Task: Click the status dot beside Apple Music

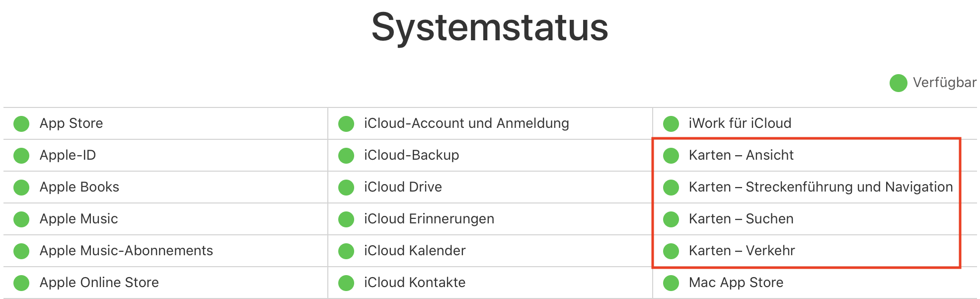Action: (21, 219)
